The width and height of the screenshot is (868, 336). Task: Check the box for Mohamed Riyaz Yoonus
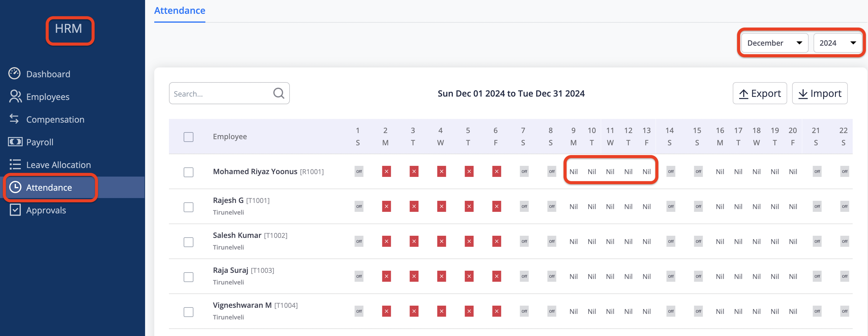pos(188,172)
